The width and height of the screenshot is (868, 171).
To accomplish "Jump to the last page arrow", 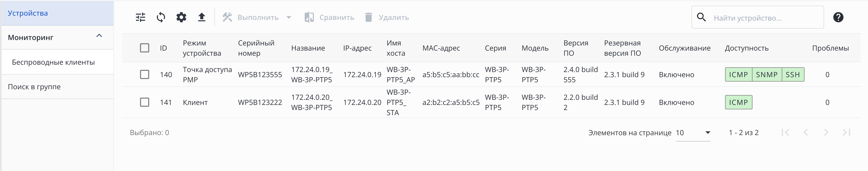I will tap(846, 133).
